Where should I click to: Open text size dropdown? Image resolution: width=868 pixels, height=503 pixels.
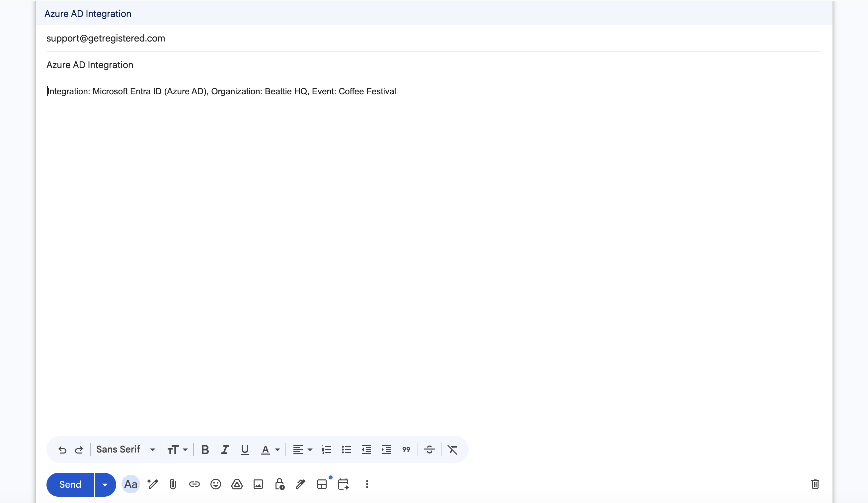click(177, 449)
